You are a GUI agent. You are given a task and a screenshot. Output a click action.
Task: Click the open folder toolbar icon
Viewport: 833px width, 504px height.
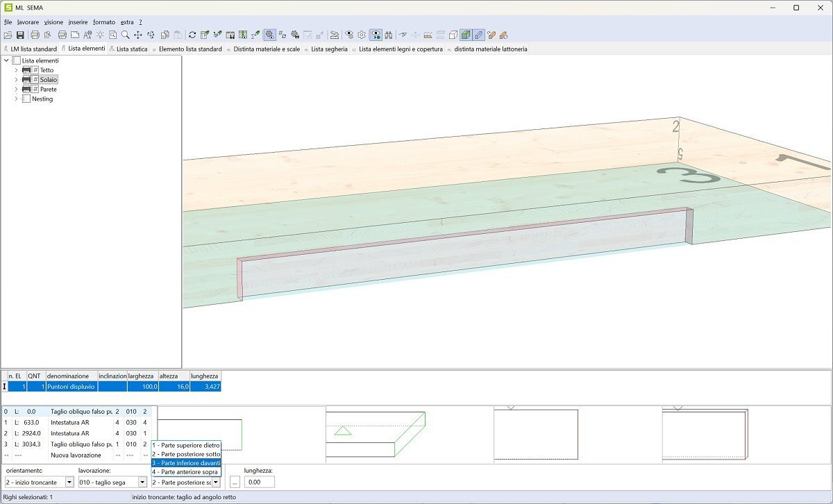pyautogui.click(x=8, y=35)
